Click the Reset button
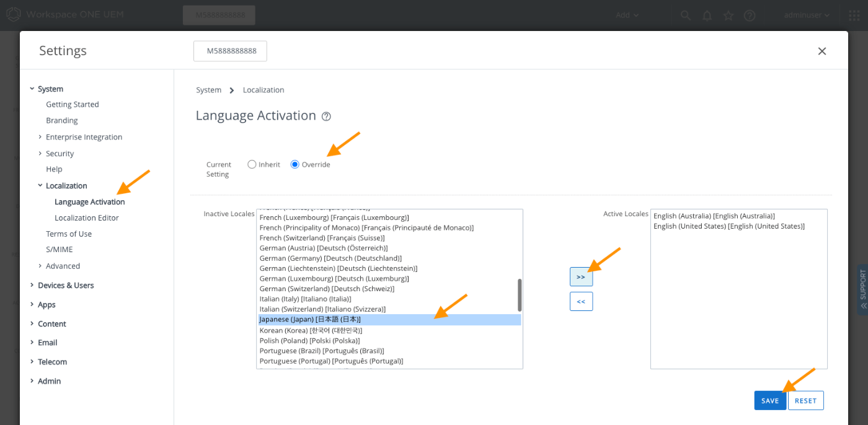 click(x=806, y=401)
